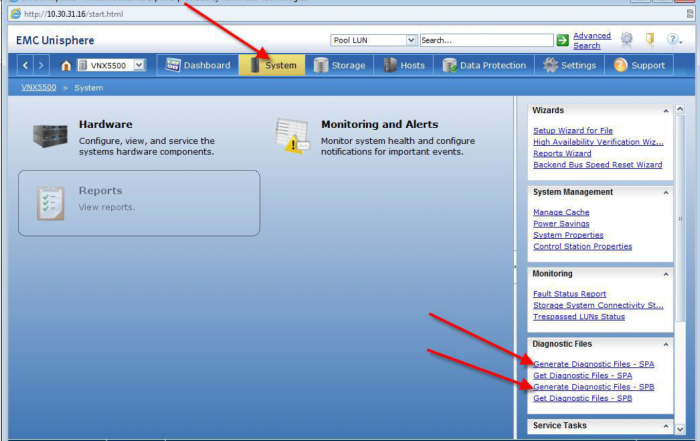700x441 pixels.
Task: Open the Reports clipboard icon
Action: (x=49, y=201)
